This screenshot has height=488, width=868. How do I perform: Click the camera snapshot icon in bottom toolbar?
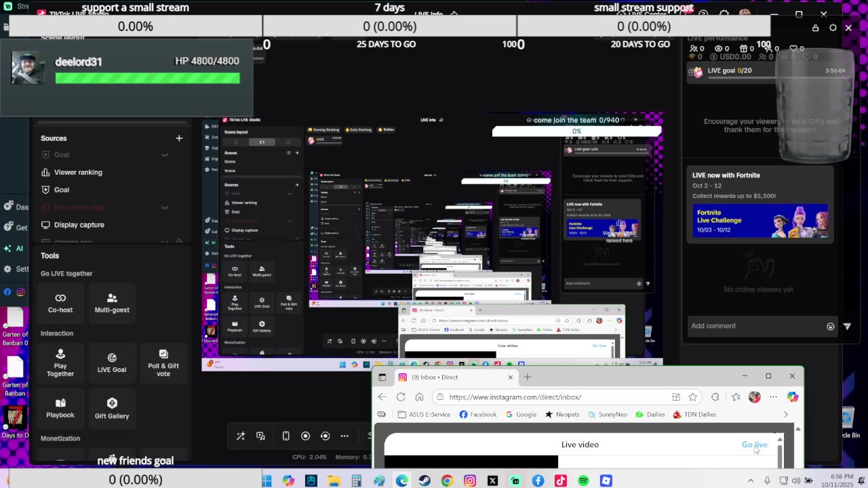click(x=325, y=436)
